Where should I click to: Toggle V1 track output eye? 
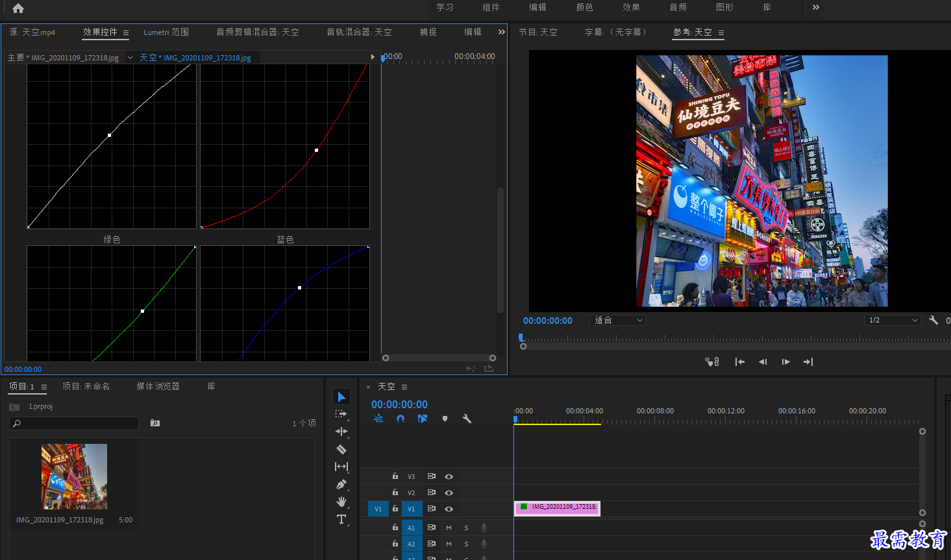click(x=449, y=509)
